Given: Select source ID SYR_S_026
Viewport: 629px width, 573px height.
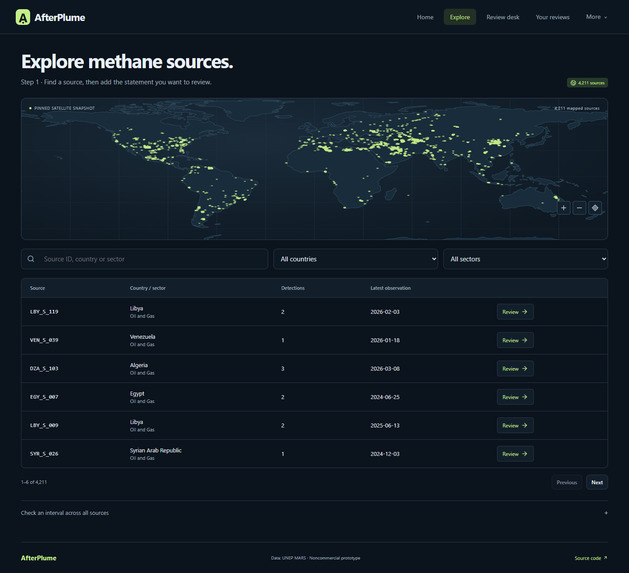Looking at the screenshot, I should (x=44, y=454).
